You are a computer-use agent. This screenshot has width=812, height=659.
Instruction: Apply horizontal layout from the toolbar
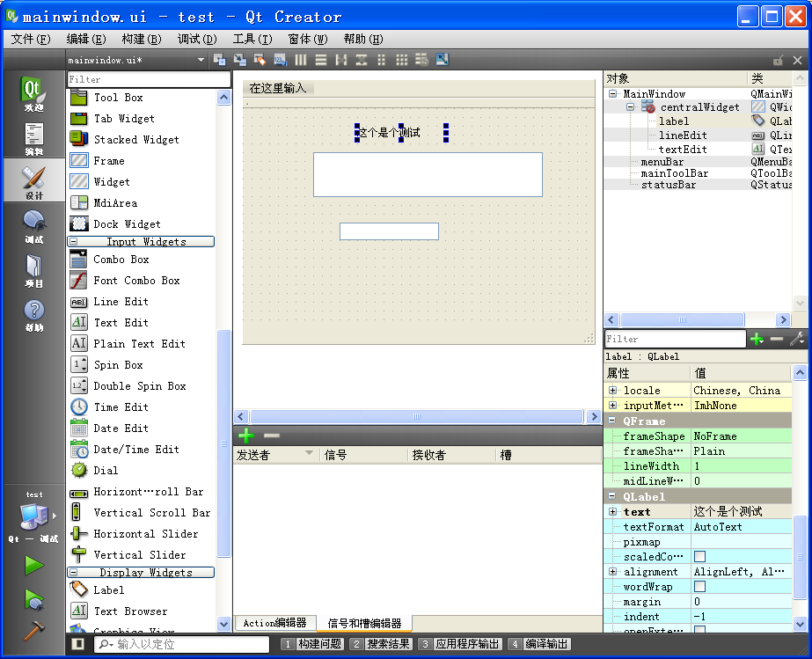click(301, 60)
